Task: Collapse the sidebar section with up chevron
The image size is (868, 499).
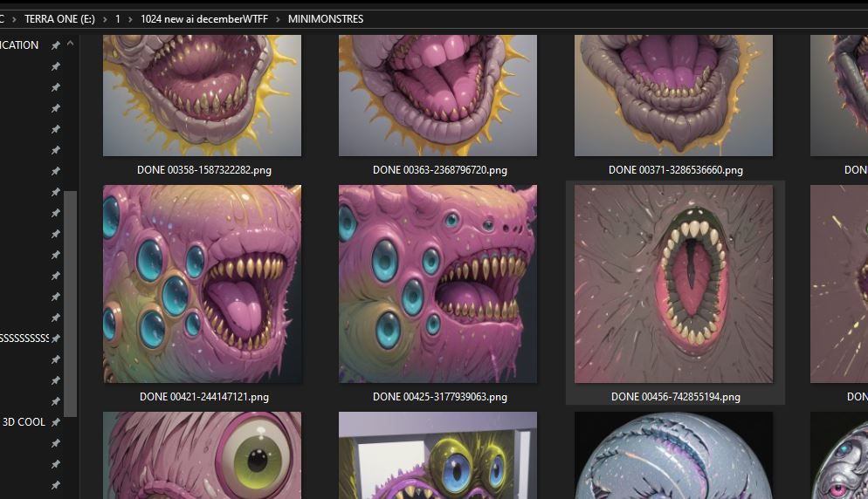Action: tap(71, 43)
